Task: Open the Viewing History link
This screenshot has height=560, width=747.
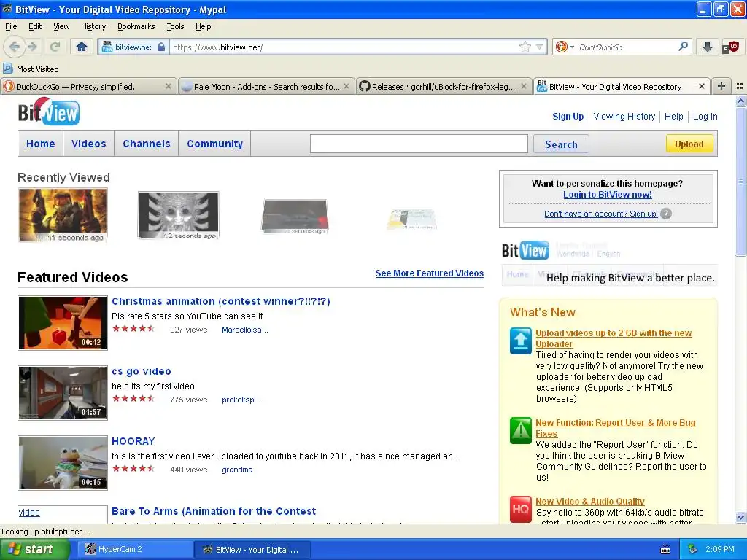Action: 624,116
